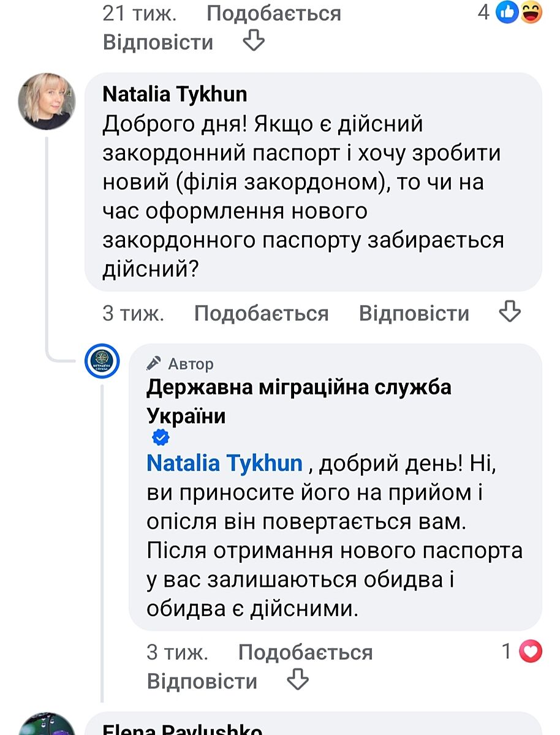Expand the down-arrow under the migration service reply
The height and width of the screenshot is (735, 560).
[x=298, y=680]
